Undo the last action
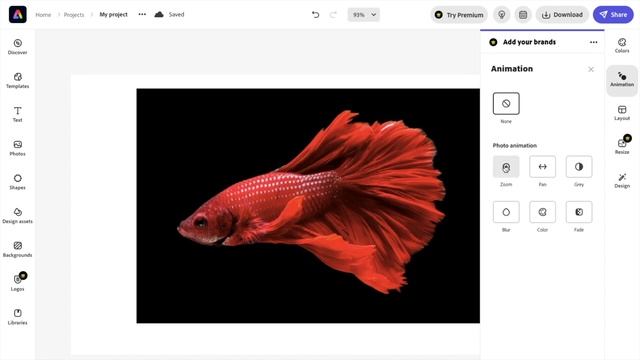Screen dimensions: 640x360 (x=316, y=15)
